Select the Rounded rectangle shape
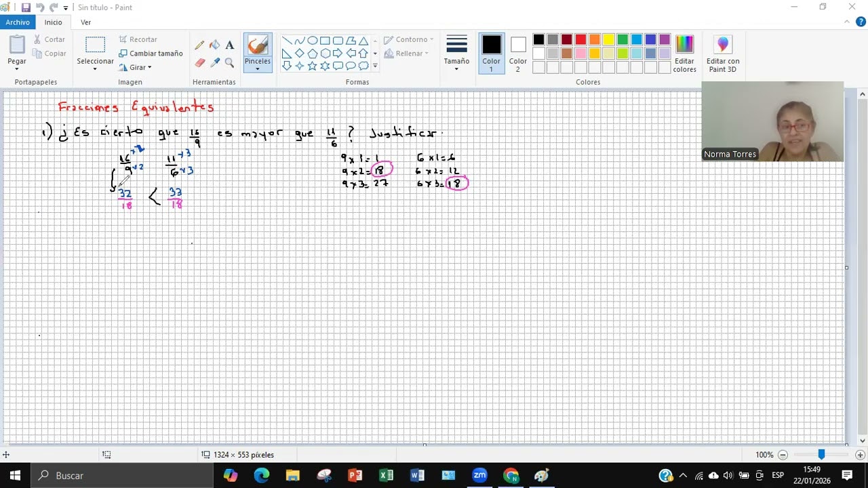 (x=338, y=41)
